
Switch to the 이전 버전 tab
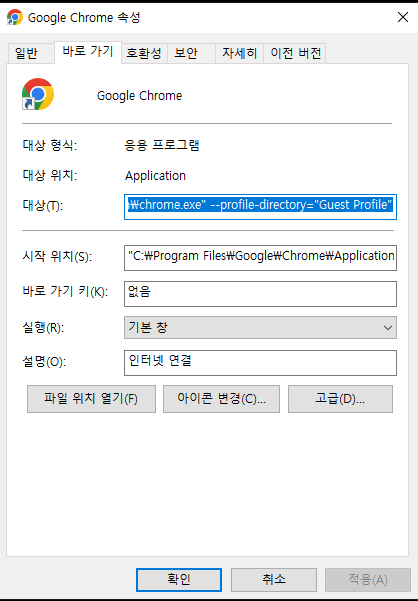295,53
